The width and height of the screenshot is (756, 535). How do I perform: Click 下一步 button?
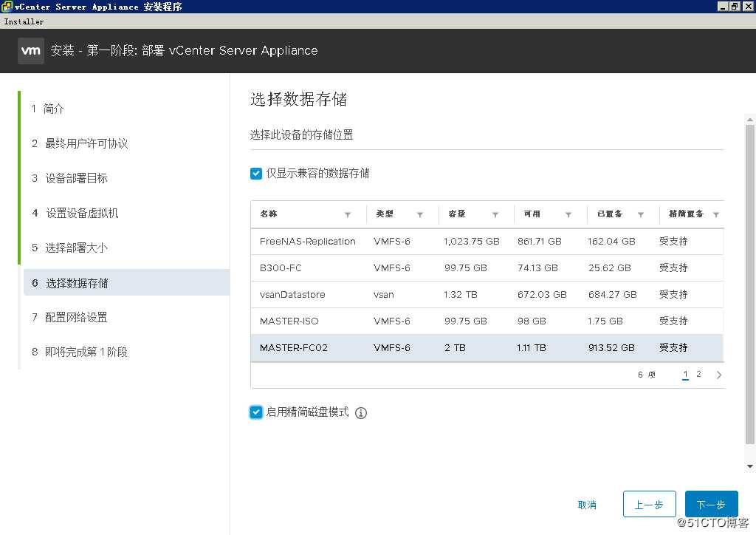[x=711, y=504]
